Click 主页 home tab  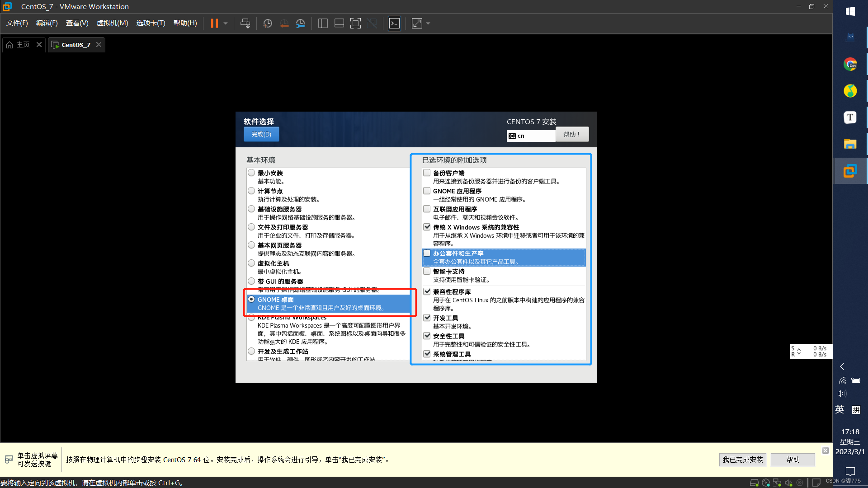(x=23, y=45)
